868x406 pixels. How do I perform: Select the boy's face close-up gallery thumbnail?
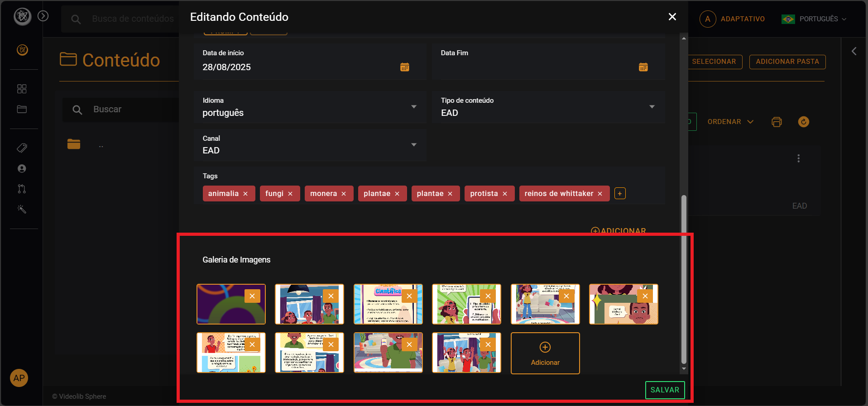pyautogui.click(x=623, y=304)
